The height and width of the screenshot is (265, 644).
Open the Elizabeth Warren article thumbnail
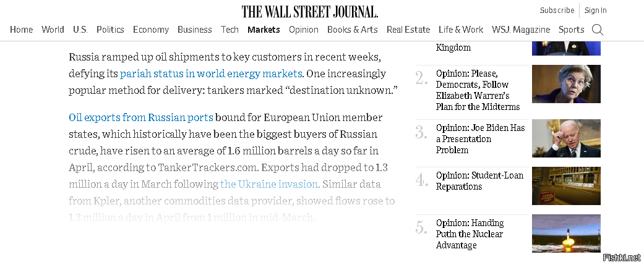coord(566,83)
